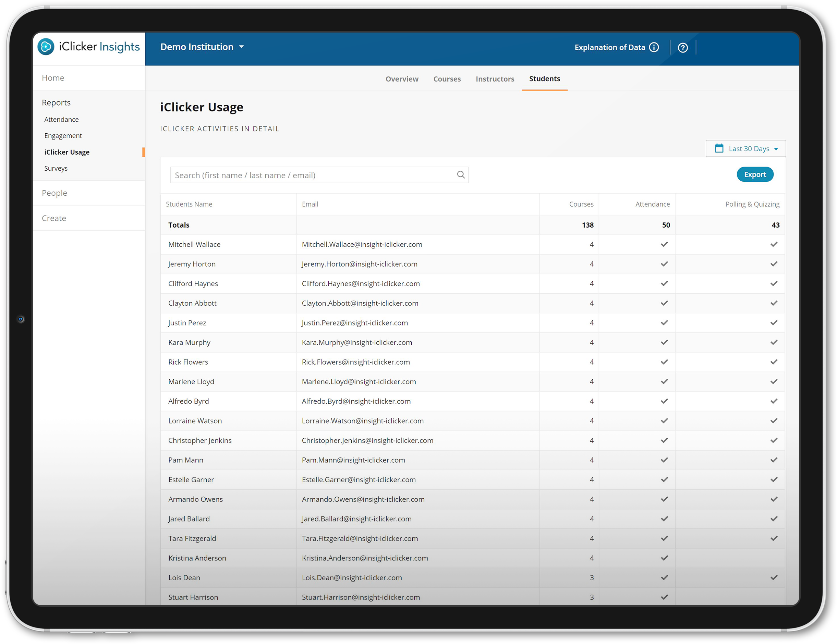Switch to the Instructors tab
This screenshot has height=644, width=837.
[495, 78]
